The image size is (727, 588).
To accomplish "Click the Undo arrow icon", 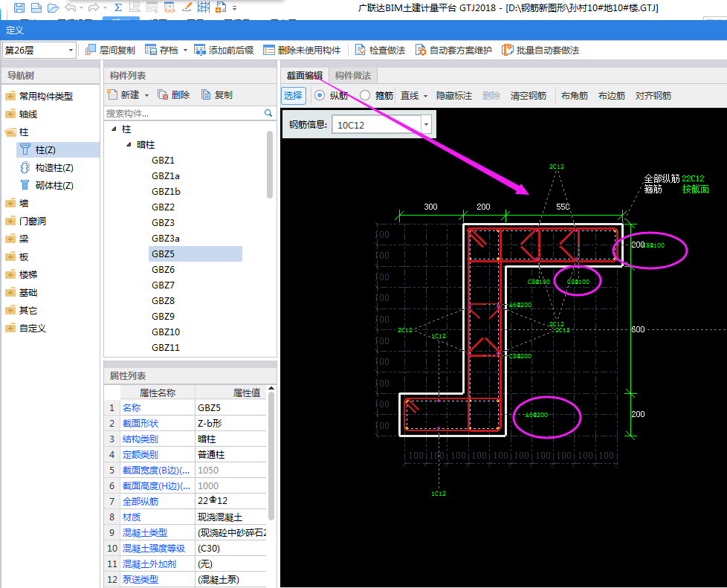I will 71,7.
